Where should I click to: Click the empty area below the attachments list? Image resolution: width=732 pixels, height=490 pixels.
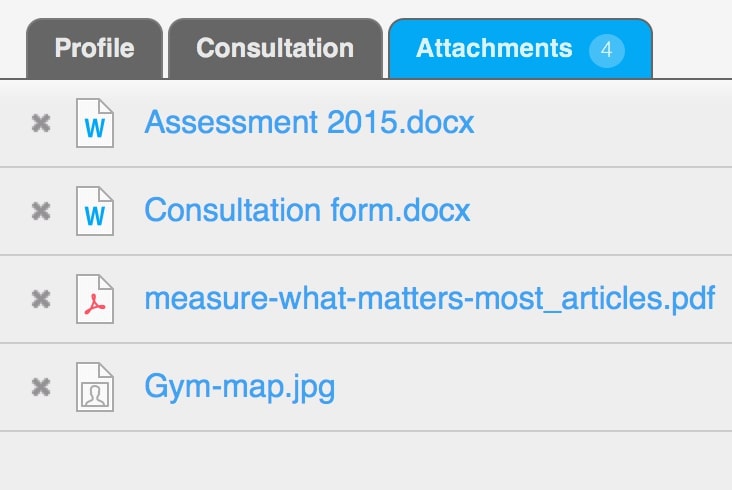(x=366, y=460)
